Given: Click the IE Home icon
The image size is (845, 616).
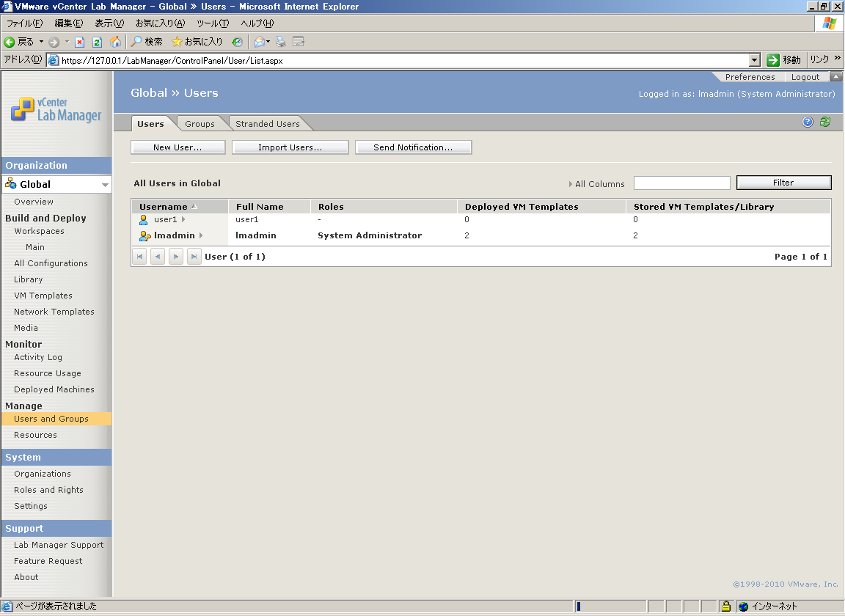Looking at the screenshot, I should pyautogui.click(x=115, y=42).
